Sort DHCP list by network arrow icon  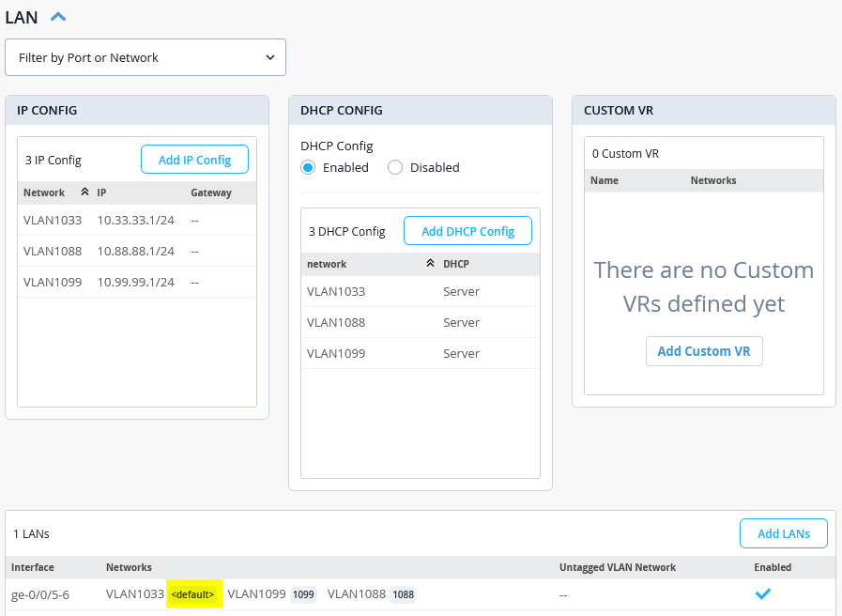[x=430, y=264]
